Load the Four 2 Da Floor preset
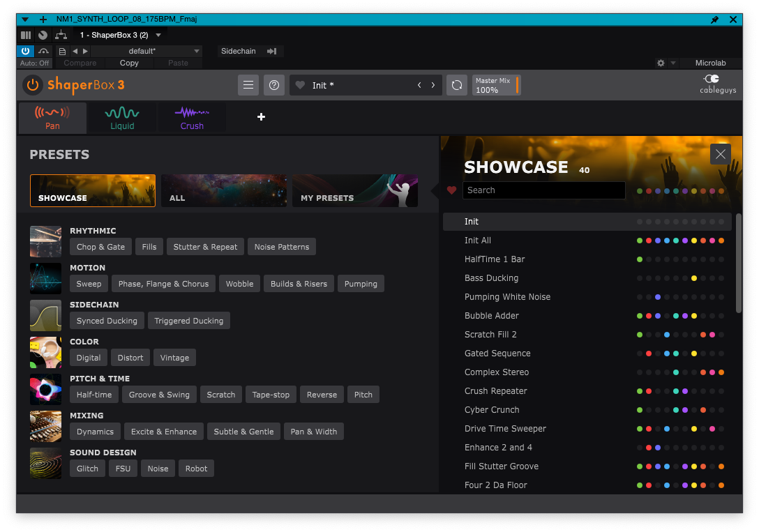Image resolution: width=759 pixels, height=532 pixels. click(x=587, y=485)
